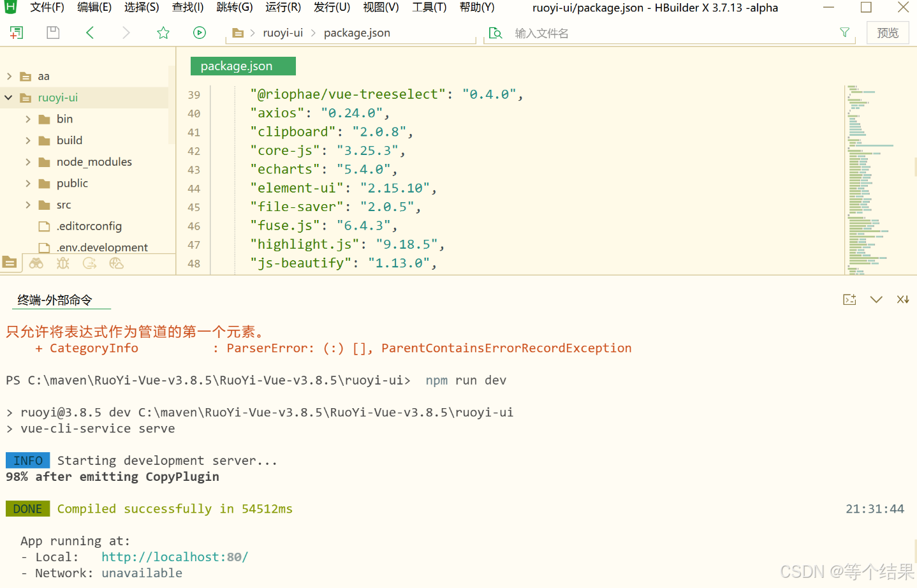Open the http://localhost:80/ link

pos(175,557)
